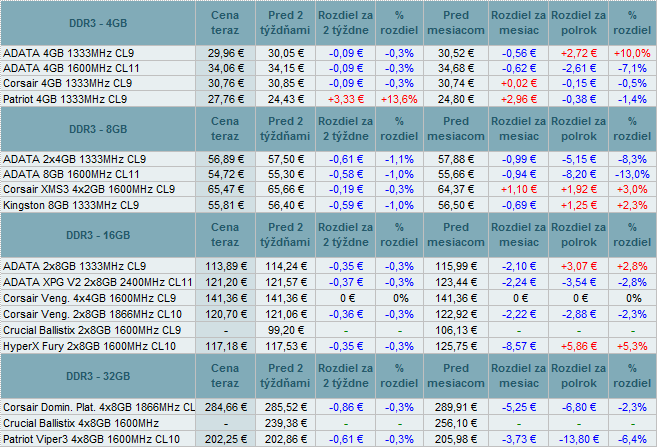Click two-weeks-ago price 99,20 €
The width and height of the screenshot is (657, 447).
(x=286, y=330)
